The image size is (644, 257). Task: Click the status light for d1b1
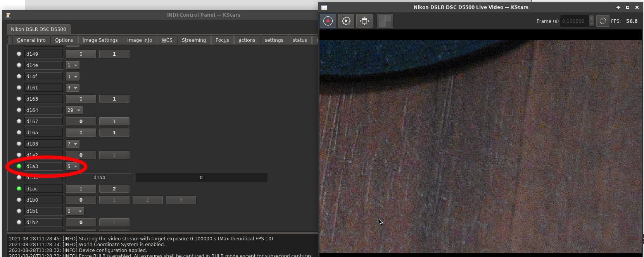tap(19, 211)
